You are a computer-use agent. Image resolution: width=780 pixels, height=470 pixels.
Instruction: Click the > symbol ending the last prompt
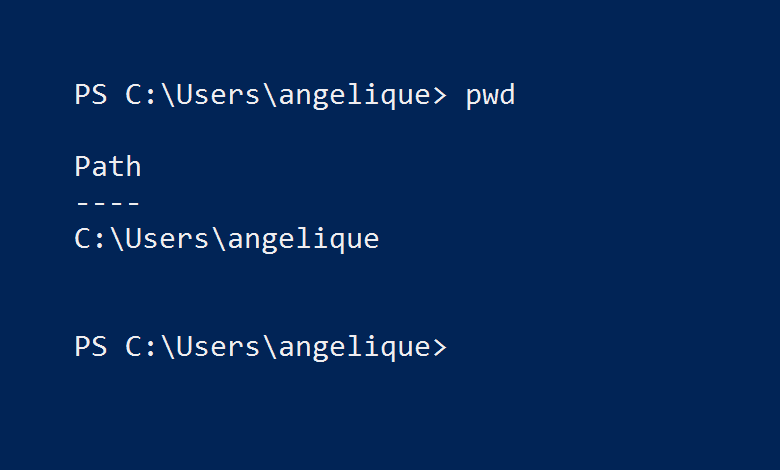click(440, 347)
